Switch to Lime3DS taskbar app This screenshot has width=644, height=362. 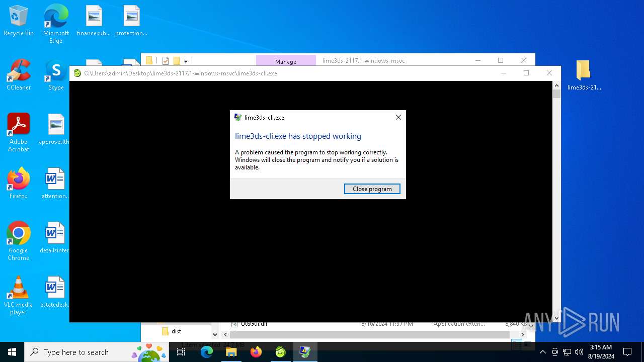[281, 352]
